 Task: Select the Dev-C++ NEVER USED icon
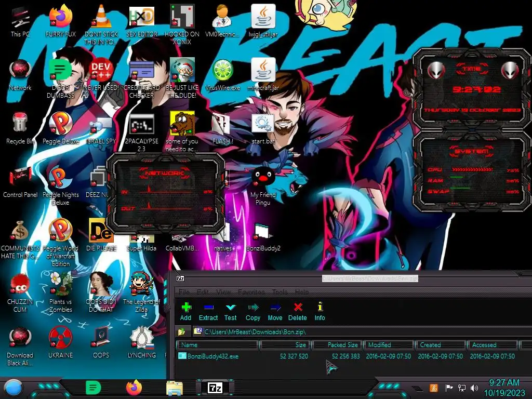(101, 75)
